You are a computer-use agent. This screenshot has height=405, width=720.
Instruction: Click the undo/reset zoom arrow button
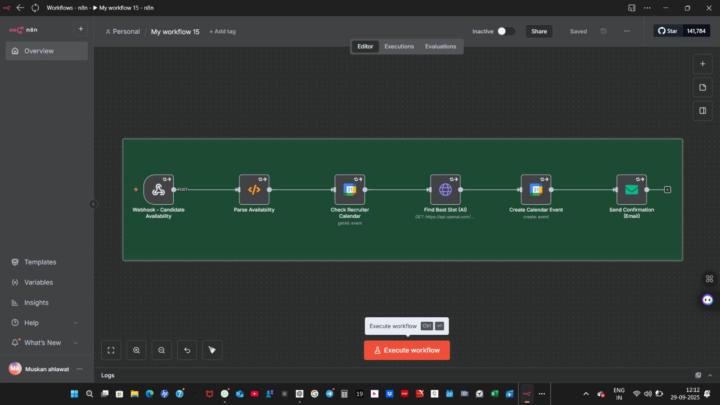187,350
